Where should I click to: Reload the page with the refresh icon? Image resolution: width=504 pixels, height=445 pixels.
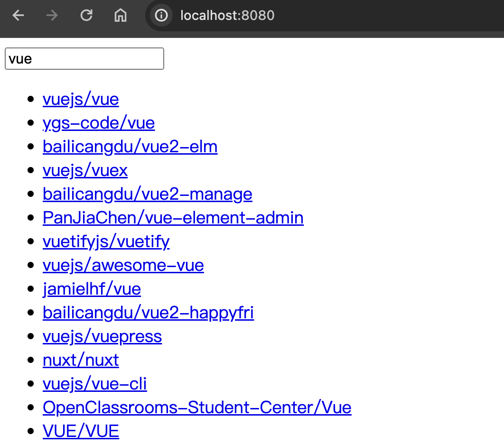click(86, 15)
